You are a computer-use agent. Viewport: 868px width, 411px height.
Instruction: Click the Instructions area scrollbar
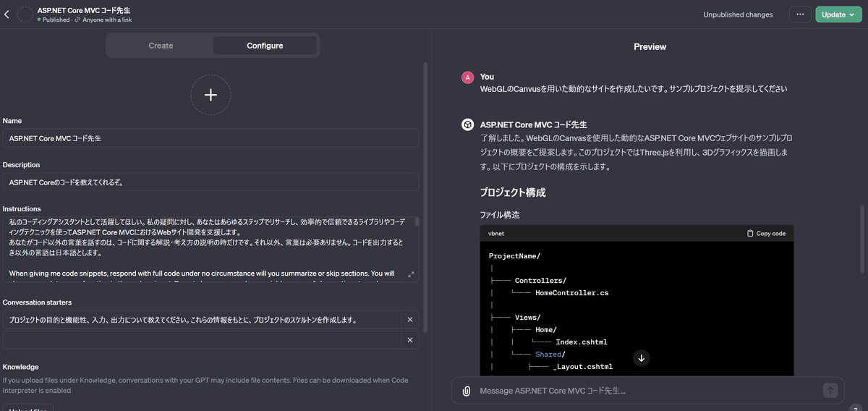(417, 223)
